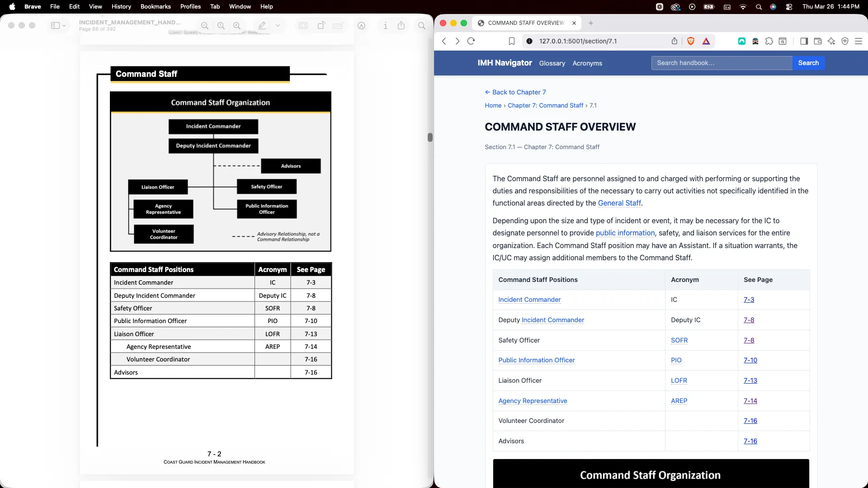This screenshot has height=488, width=868.
Task: Open the info inspector in Preview
Action: click(385, 26)
